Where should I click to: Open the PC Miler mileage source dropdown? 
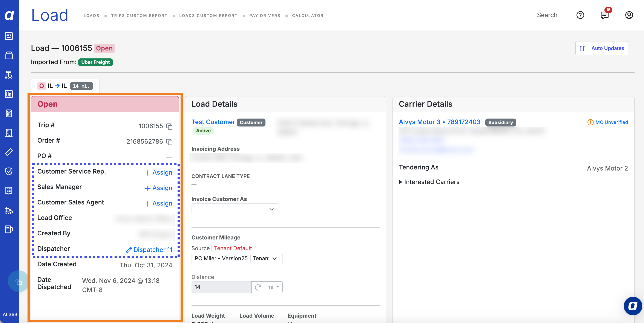coord(237,258)
